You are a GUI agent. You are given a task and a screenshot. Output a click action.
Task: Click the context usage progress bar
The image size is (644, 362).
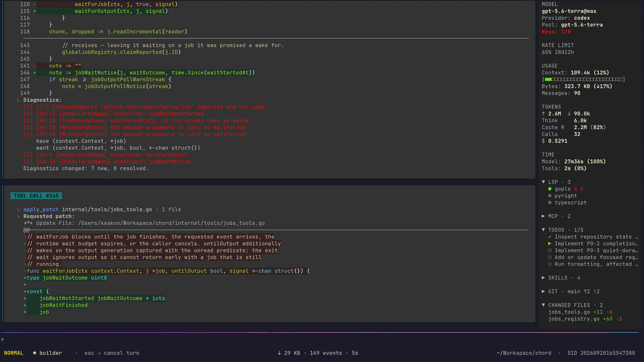point(583,79)
